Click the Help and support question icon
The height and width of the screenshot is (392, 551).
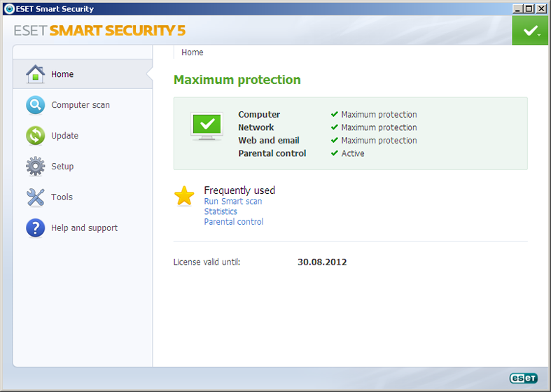point(36,228)
